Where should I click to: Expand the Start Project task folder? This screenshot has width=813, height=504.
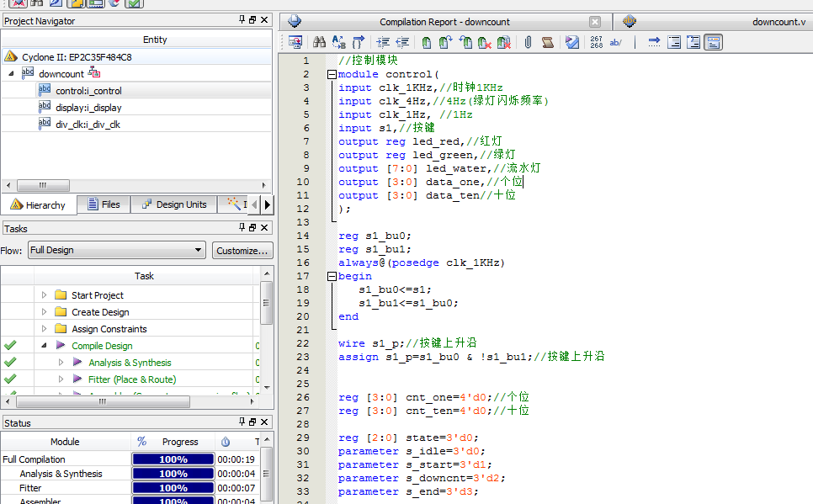[x=45, y=295]
